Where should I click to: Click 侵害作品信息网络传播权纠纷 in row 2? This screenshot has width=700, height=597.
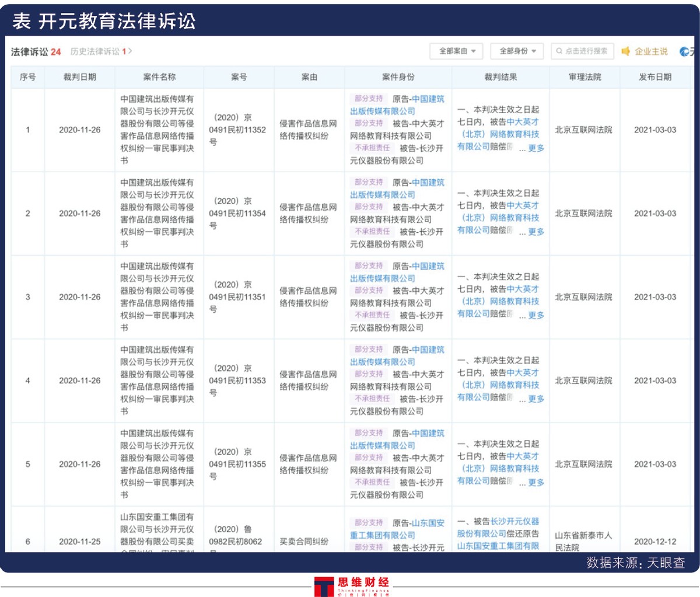308,213
